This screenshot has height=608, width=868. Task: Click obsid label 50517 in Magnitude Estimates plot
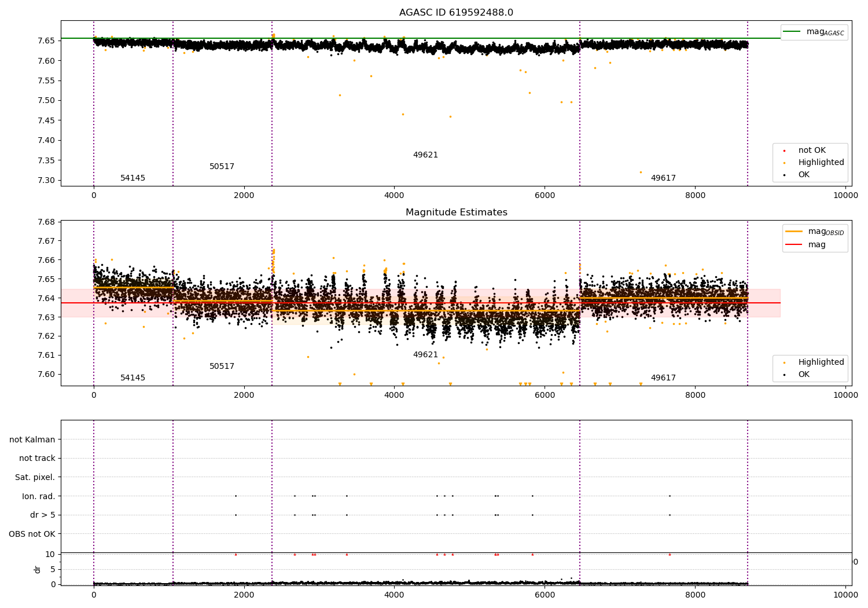(x=222, y=367)
